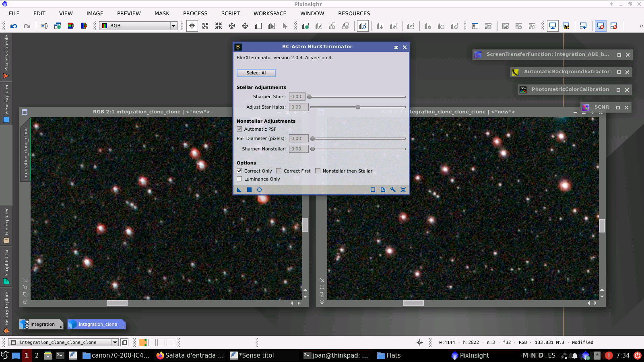Open the RGB channel selector dropdown

coord(173,26)
